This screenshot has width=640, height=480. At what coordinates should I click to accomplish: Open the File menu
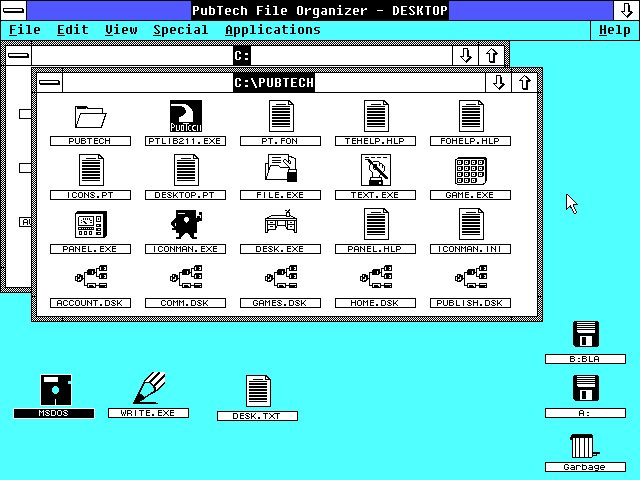24,30
